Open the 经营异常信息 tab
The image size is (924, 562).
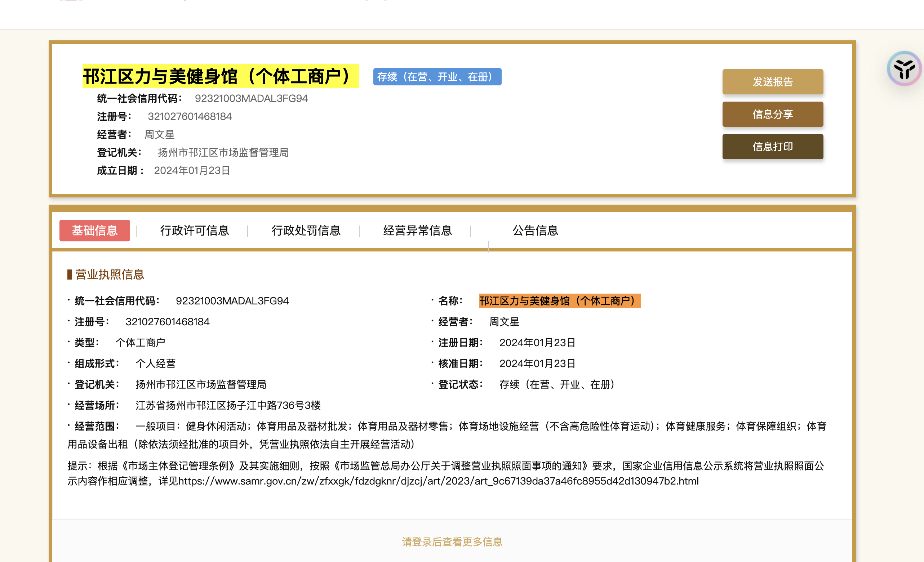tap(417, 230)
